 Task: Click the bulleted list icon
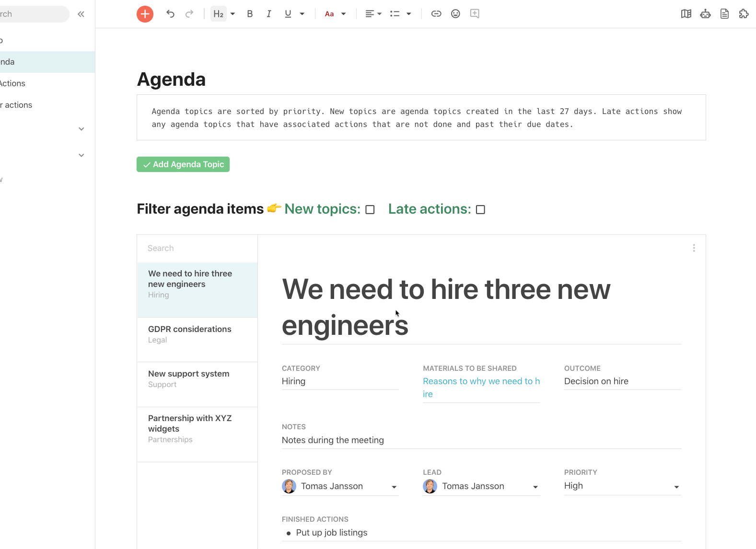tap(395, 14)
